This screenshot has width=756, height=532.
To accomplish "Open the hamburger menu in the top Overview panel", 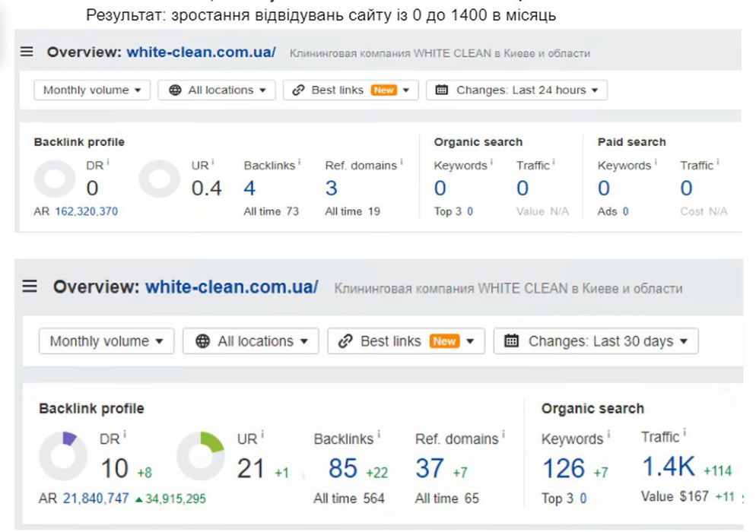I will click(27, 52).
